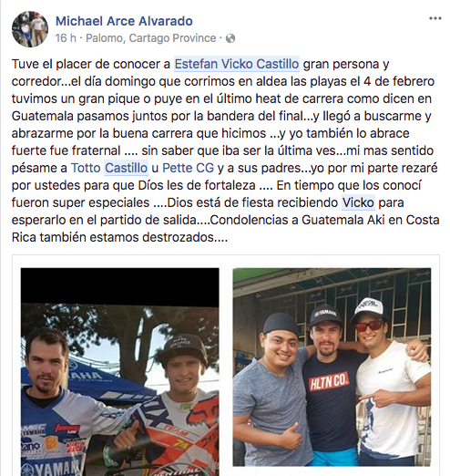Click the 16 h post timestamp
450x476 pixels.
[x=66, y=38]
